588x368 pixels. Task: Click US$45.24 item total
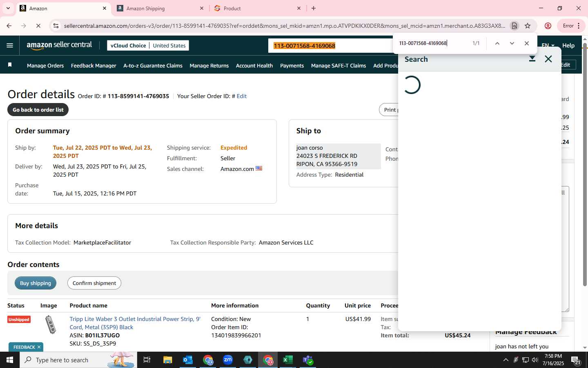point(457,335)
